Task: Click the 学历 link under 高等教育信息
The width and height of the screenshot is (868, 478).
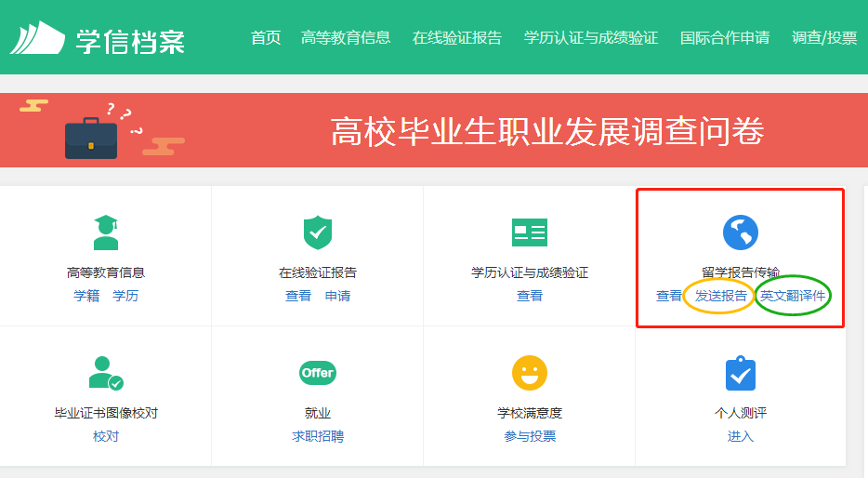Action: click(125, 297)
